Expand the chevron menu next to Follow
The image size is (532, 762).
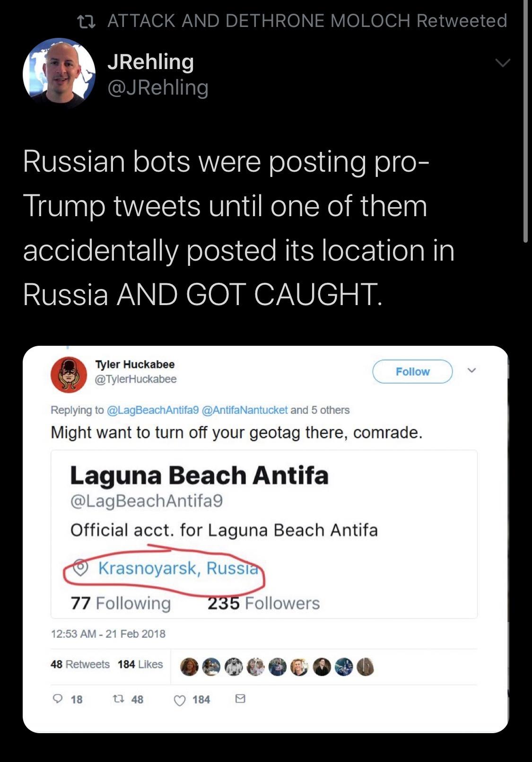[x=471, y=370]
